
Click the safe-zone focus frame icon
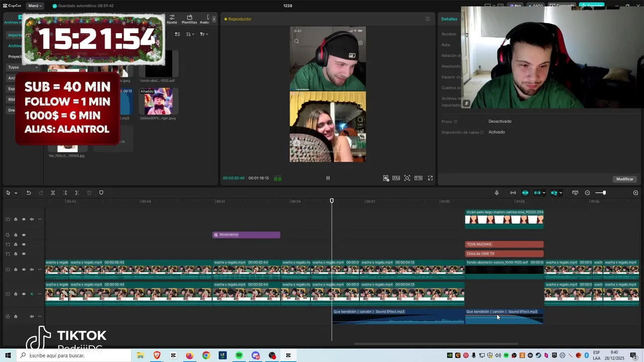pyautogui.click(x=408, y=178)
